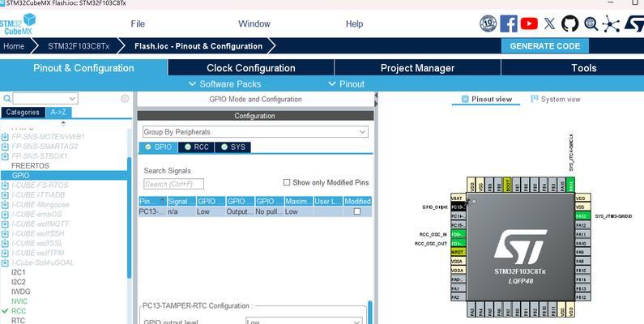
Task: Click download icon next to FP-SNS-STBOX1
Action: (x=5, y=156)
